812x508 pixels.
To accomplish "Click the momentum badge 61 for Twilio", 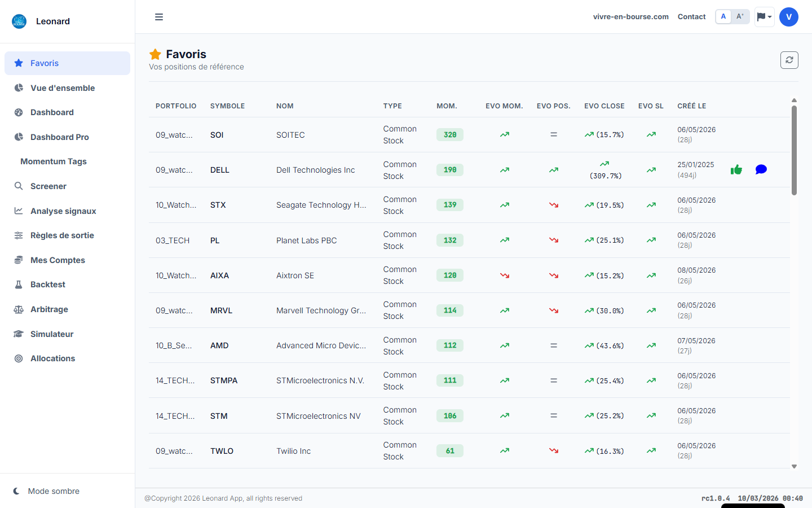I will pyautogui.click(x=450, y=451).
